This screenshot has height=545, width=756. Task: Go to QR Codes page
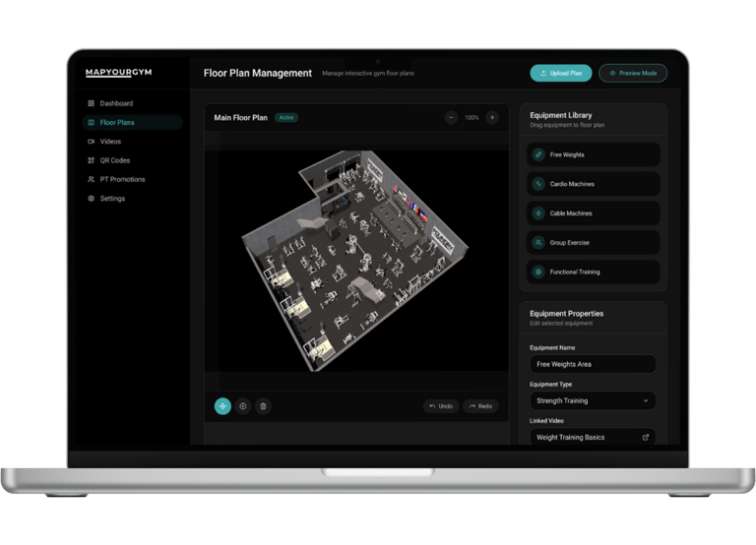132,160
